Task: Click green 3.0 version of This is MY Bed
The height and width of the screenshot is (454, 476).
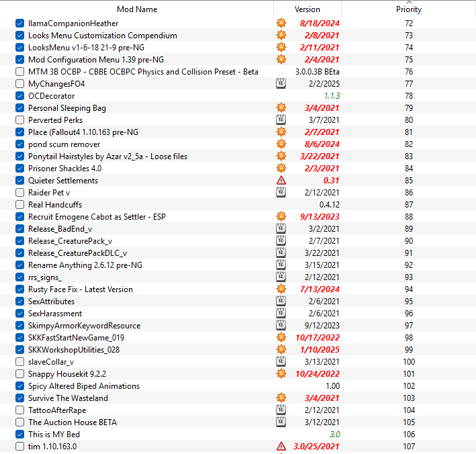Action: [x=335, y=435]
